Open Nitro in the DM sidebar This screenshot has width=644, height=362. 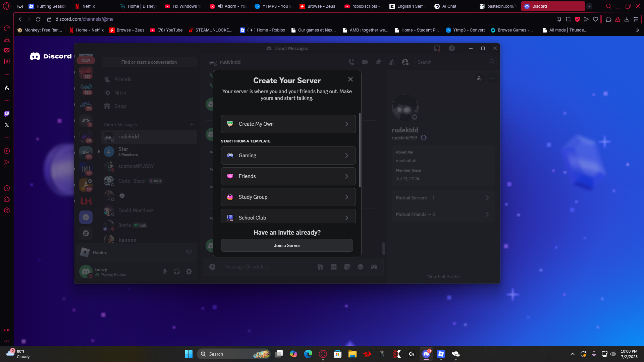[149, 93]
